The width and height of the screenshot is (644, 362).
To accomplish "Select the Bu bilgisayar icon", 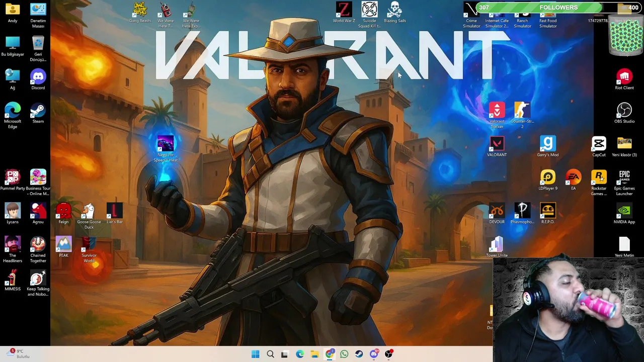I will [13, 46].
